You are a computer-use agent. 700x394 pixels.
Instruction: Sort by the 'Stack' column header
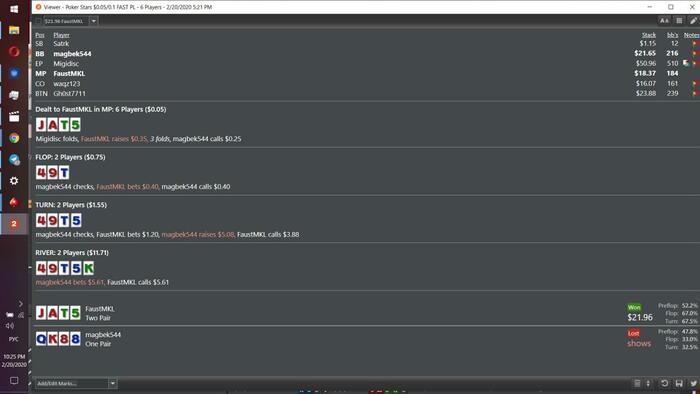(x=649, y=35)
